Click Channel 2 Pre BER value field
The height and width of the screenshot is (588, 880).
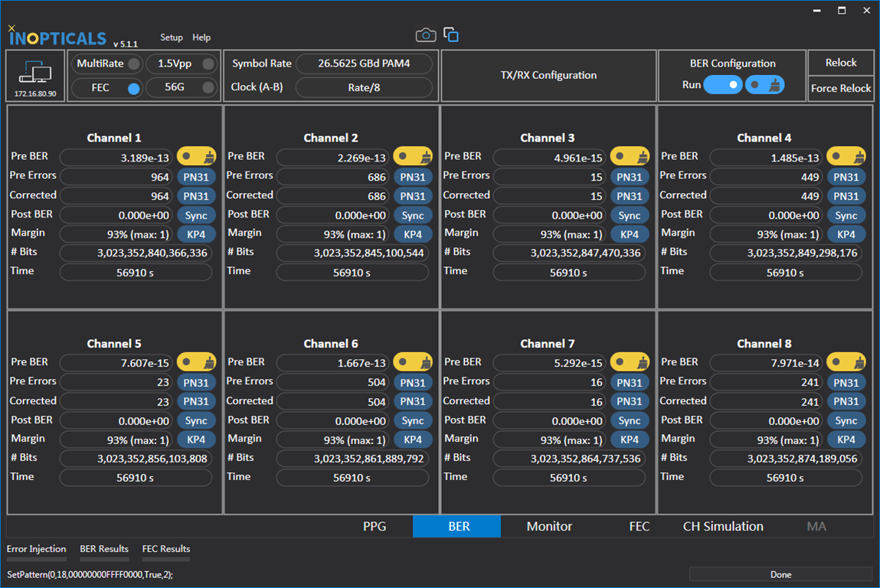(332, 158)
